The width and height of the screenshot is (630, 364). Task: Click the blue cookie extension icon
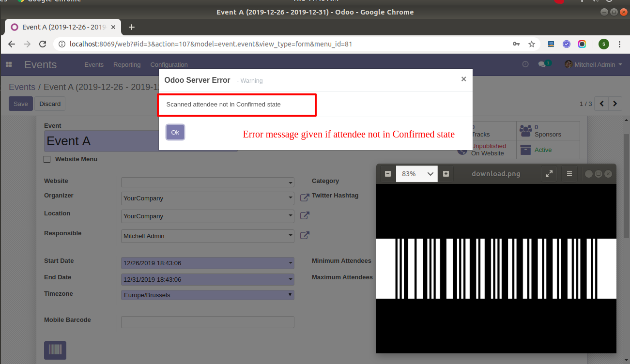(x=551, y=44)
